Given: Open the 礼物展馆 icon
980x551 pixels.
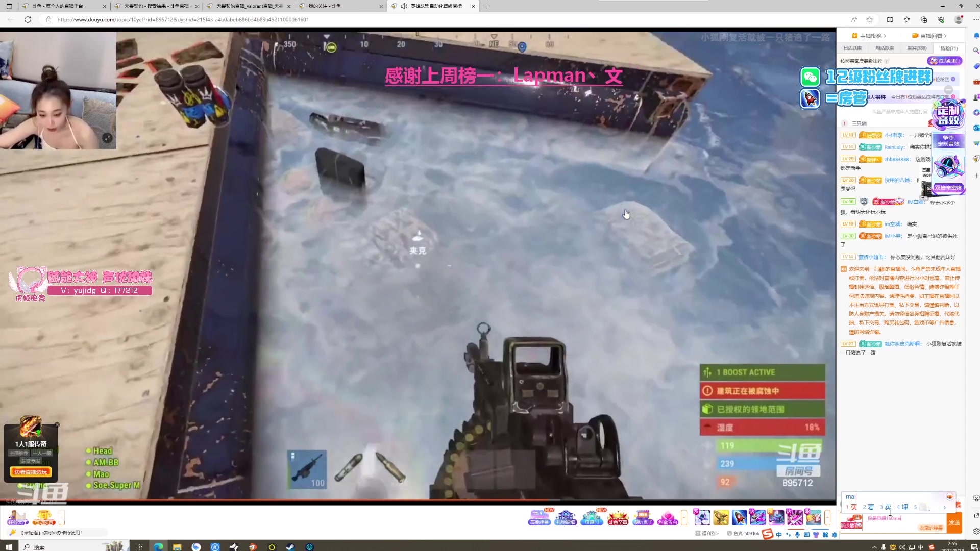Looking at the screenshot, I should click(x=566, y=517).
